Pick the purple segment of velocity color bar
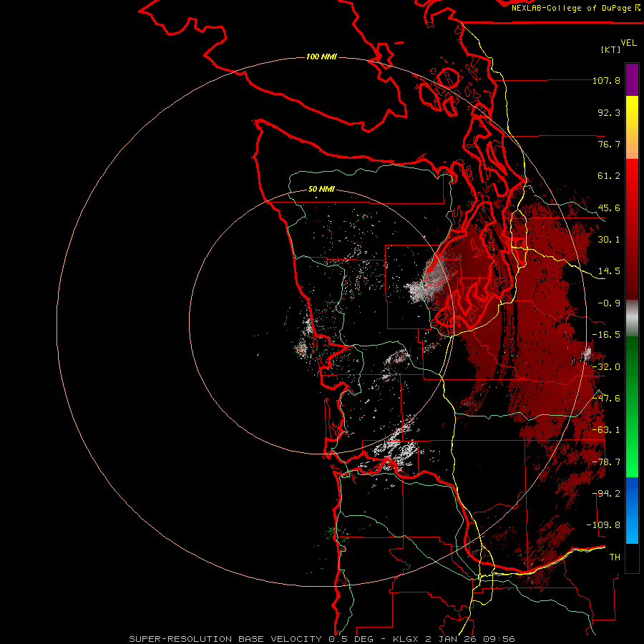 [632, 79]
